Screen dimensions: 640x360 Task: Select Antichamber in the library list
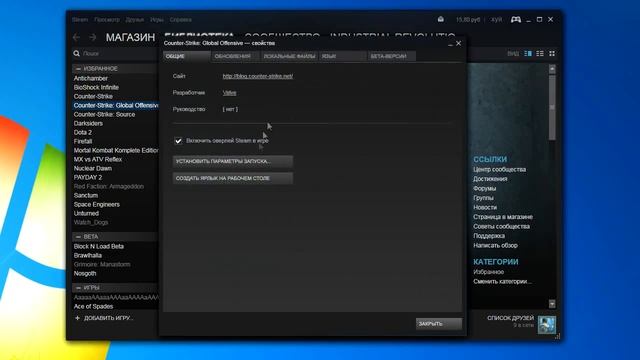91,78
